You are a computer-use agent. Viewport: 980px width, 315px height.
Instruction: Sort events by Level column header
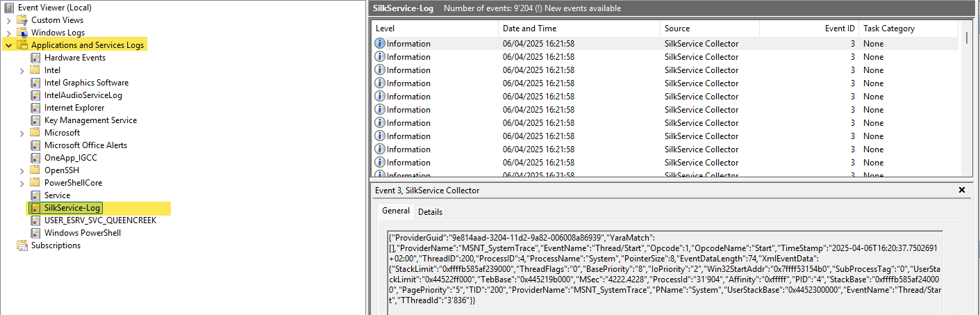pyautogui.click(x=435, y=29)
